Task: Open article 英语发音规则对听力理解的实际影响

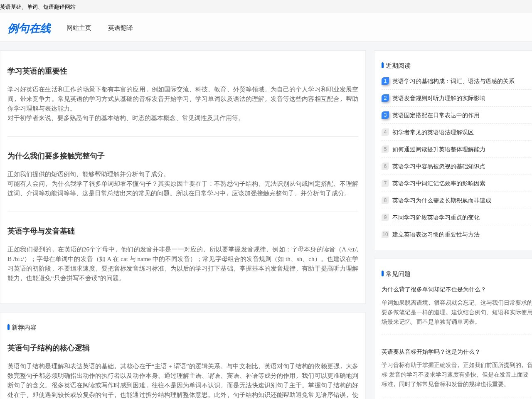Action: [439, 98]
